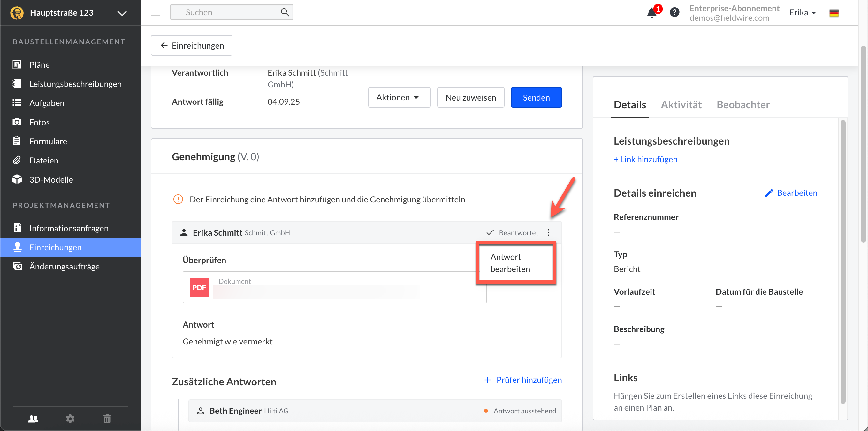The image size is (868, 431).
Task: Open the Aktionen dropdown
Action: click(399, 97)
